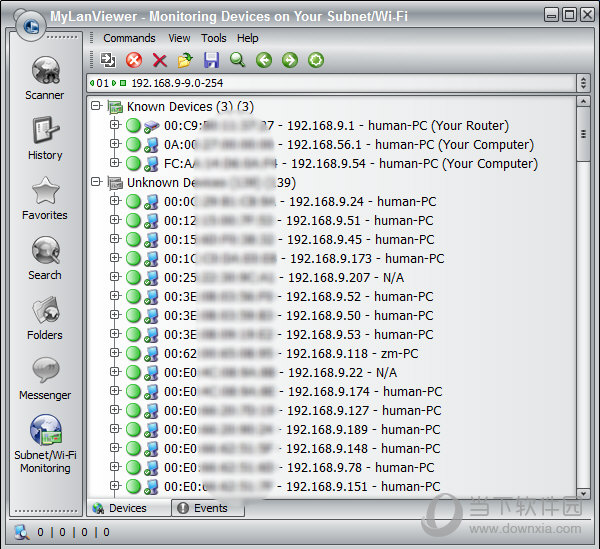
Task: Select the 192.168.9.51 human-PC row
Action: pyautogui.click(x=299, y=221)
